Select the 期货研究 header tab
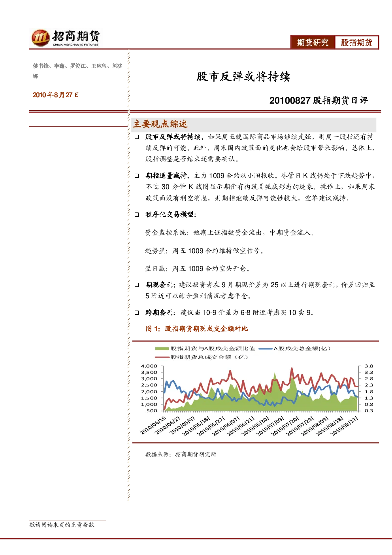Image resolution: width=392 pixels, height=555 pixels. click(313, 42)
